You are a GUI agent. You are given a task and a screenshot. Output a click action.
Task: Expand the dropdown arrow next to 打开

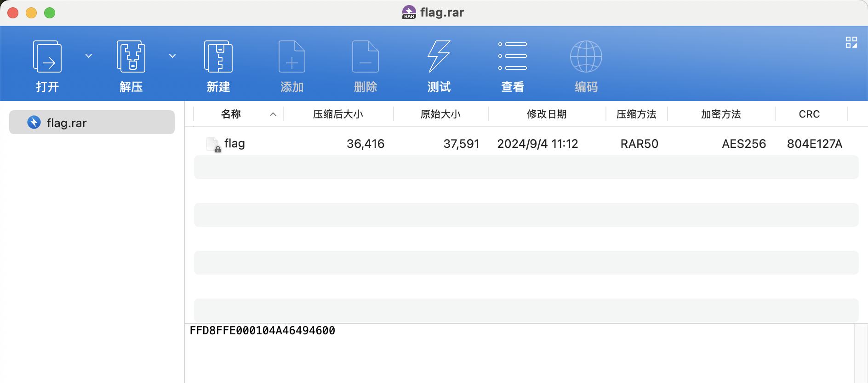click(x=89, y=56)
